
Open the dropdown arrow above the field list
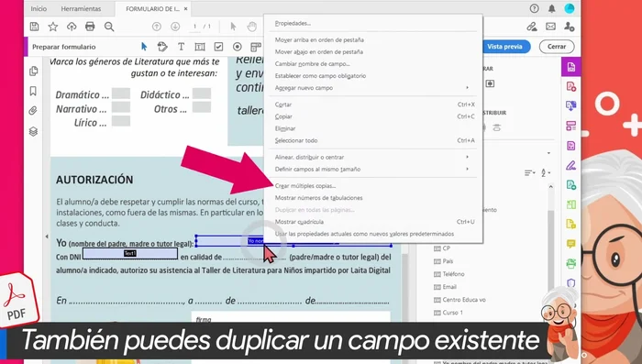coord(548,153)
